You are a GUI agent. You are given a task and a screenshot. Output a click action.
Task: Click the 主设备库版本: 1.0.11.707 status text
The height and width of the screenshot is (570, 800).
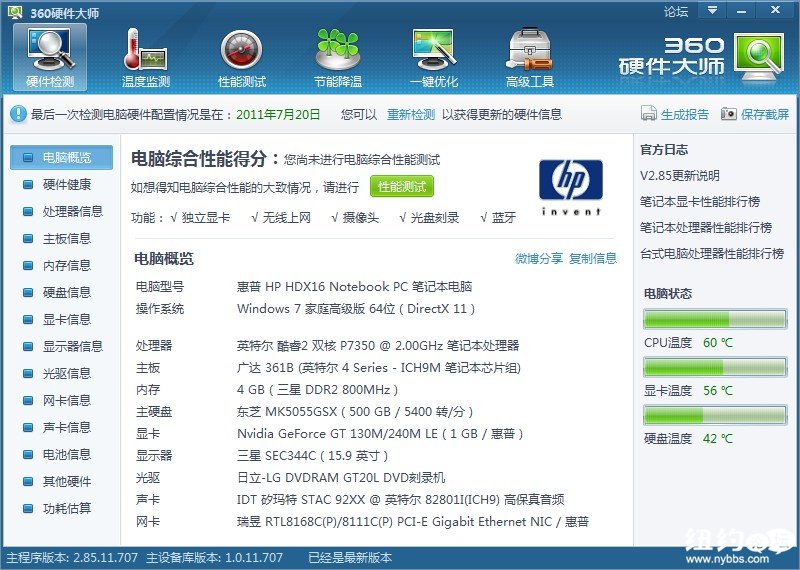coord(214,558)
